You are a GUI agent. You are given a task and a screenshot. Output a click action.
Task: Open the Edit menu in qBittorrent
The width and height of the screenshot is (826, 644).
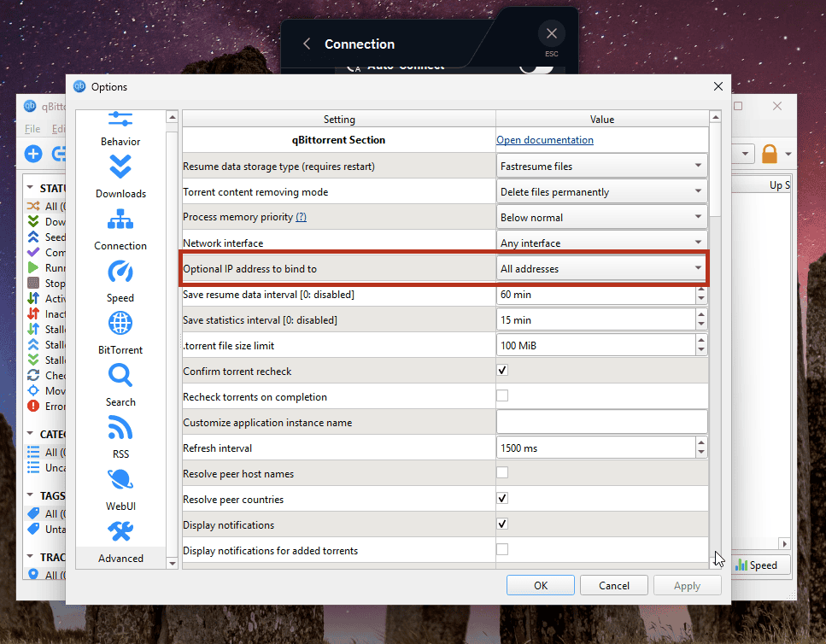pos(58,129)
